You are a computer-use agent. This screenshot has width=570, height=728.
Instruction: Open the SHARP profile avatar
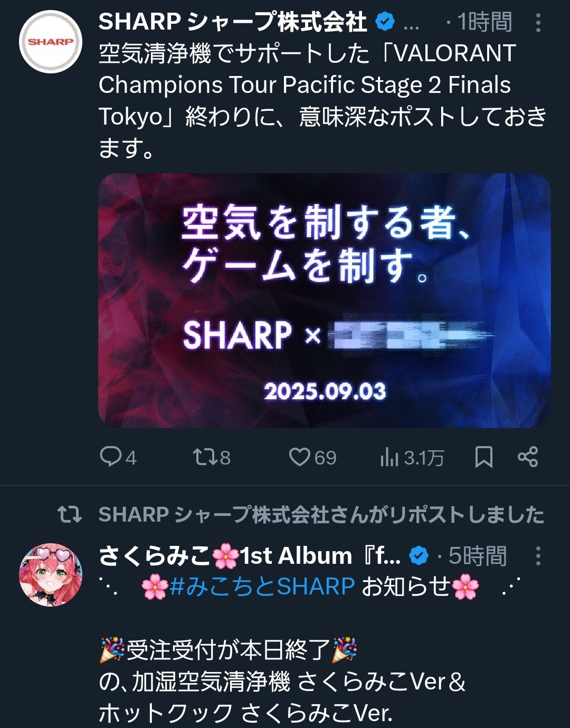[51, 42]
